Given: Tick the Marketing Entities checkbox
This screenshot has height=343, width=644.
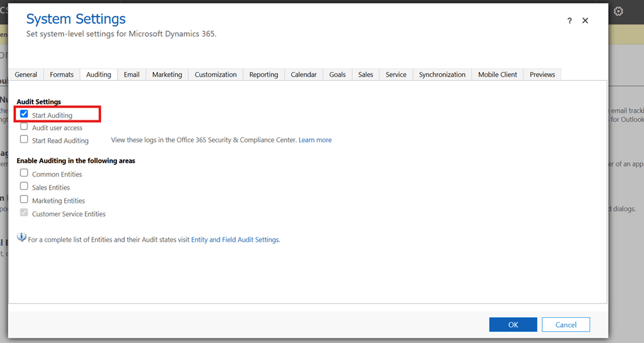Looking at the screenshot, I should 24,200.
